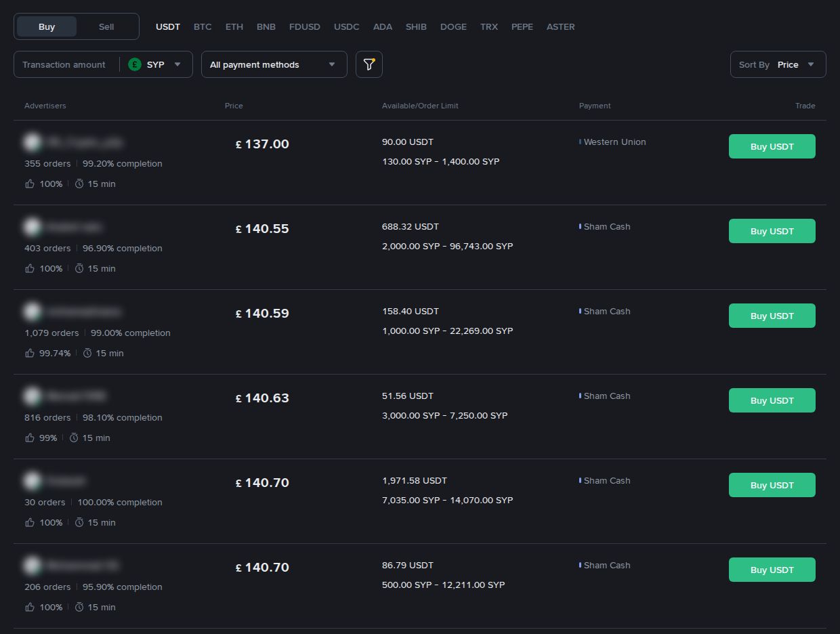Click avatar of advertiser with 30 orders
Viewport: 840px width, 634px height.
(x=32, y=481)
